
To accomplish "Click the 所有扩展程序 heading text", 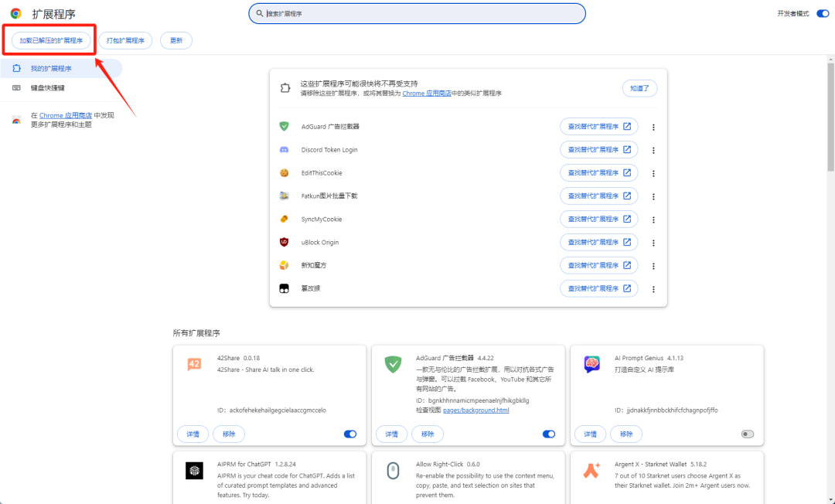I will [x=196, y=333].
